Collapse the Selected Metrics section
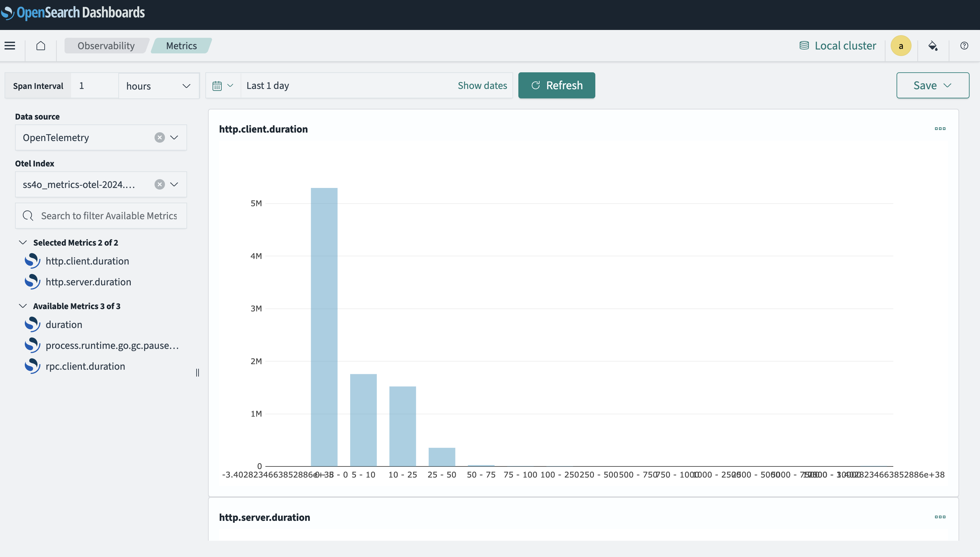 coord(23,243)
